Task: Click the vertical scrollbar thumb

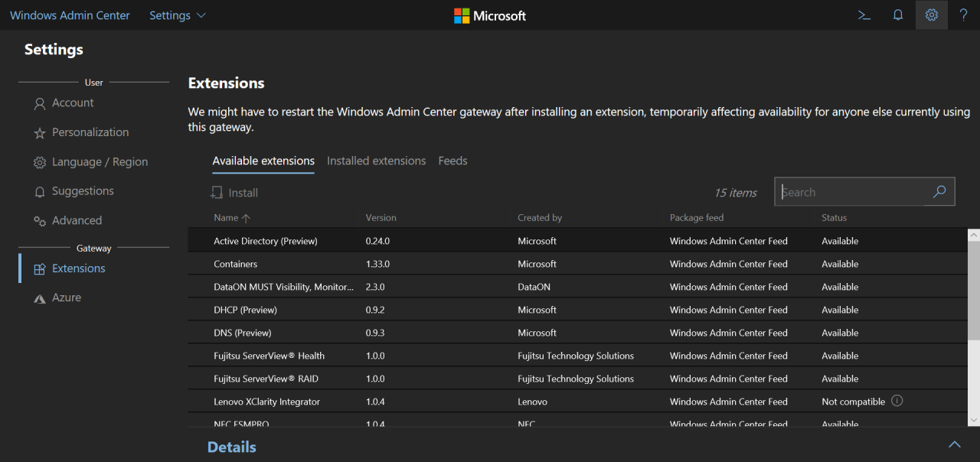Action: pos(974,291)
